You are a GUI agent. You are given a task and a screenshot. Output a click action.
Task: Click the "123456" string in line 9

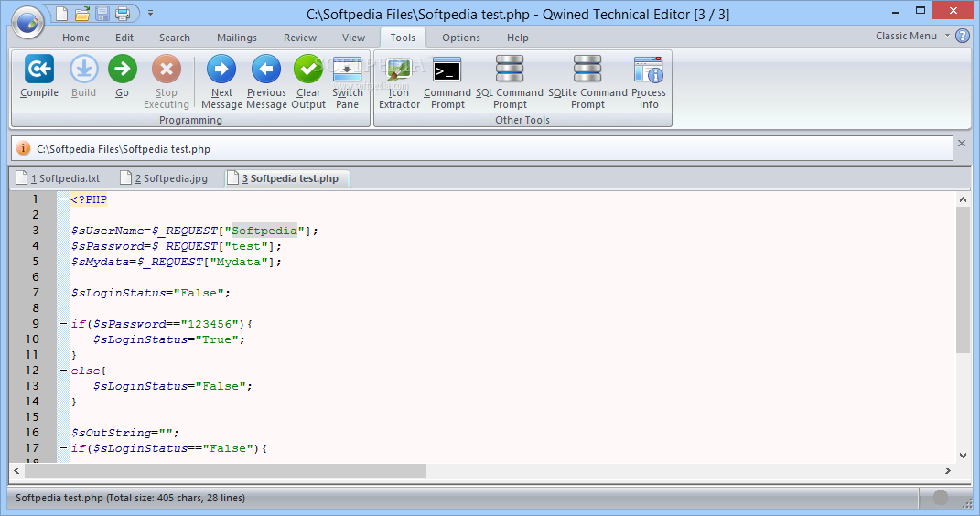click(210, 324)
